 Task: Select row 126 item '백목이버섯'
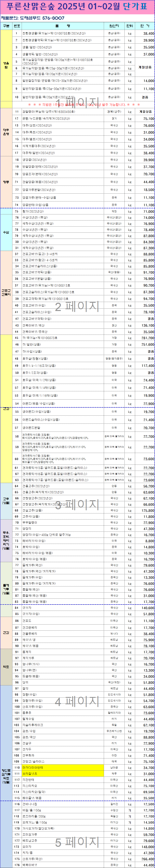pyautogui.click(x=30, y=865)
